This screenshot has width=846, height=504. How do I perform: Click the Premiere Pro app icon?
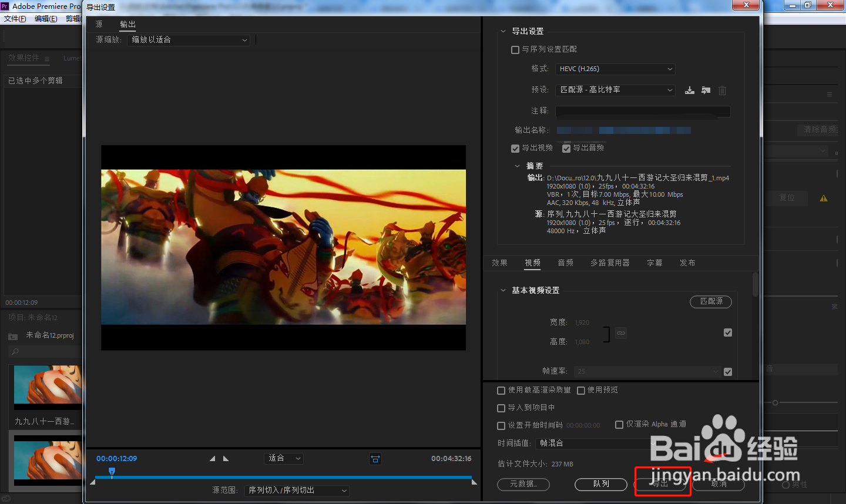[5, 6]
